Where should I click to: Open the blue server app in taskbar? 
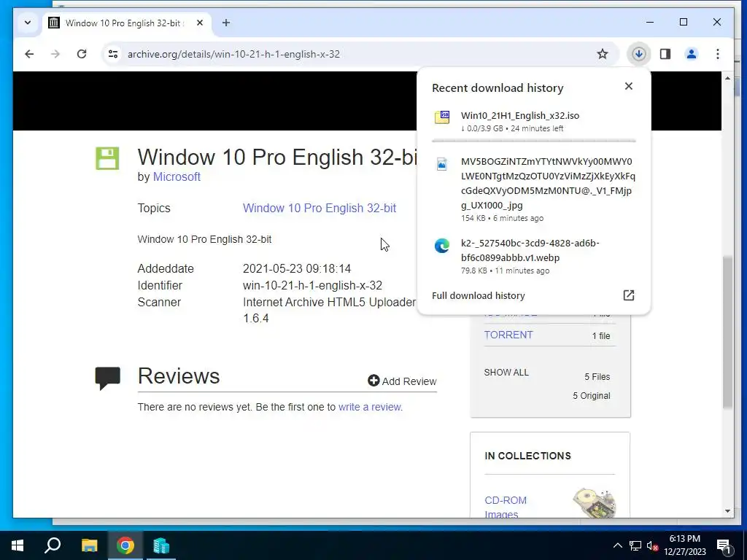(161, 545)
